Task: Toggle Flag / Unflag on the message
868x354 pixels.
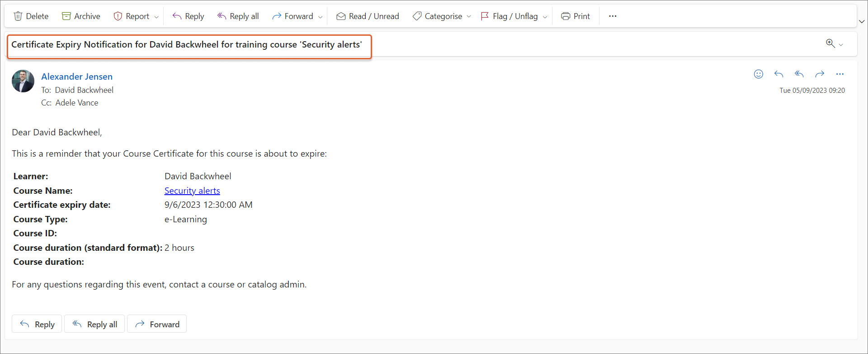Action: [x=509, y=16]
